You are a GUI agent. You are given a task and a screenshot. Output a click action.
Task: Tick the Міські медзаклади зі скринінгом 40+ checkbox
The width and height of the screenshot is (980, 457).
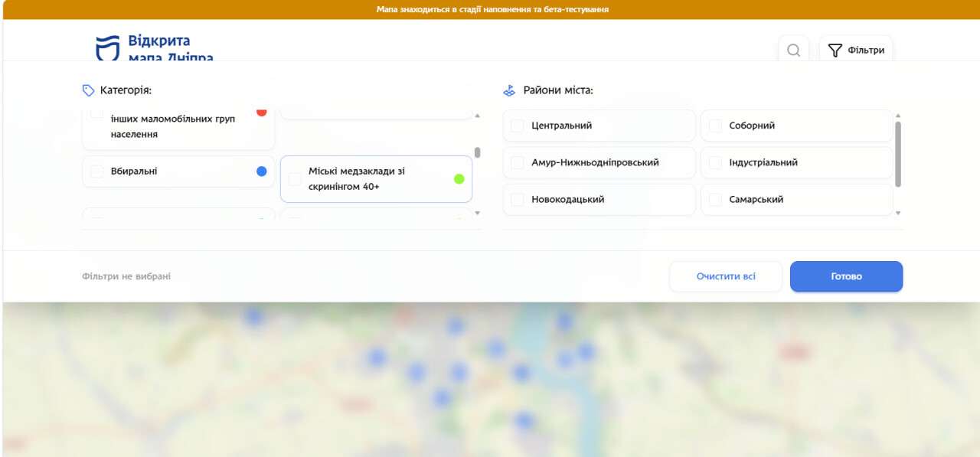pos(295,179)
